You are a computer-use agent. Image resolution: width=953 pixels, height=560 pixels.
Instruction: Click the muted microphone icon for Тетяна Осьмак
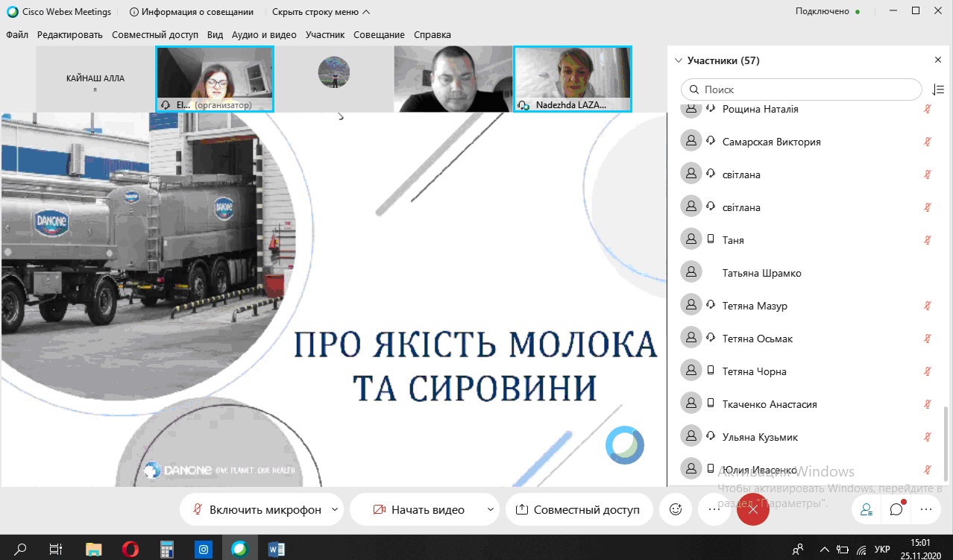pyautogui.click(x=928, y=339)
